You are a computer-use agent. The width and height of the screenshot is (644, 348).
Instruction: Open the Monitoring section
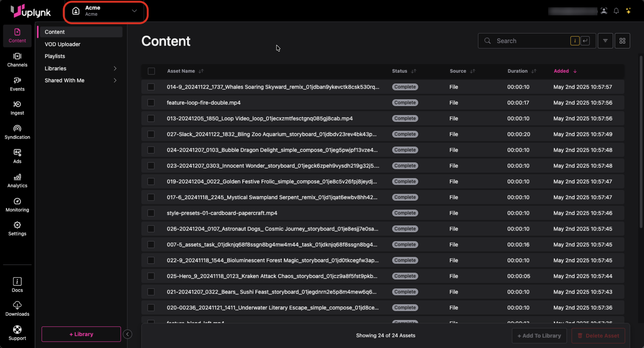click(x=17, y=205)
